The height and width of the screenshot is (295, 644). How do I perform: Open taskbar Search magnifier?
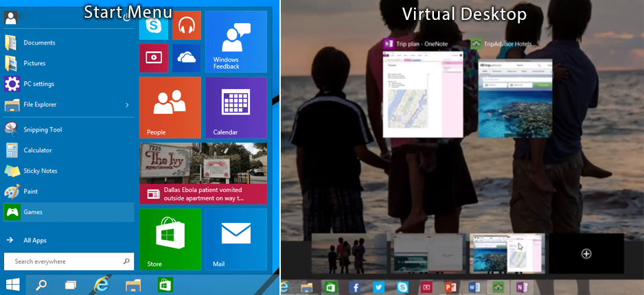pyautogui.click(x=41, y=285)
